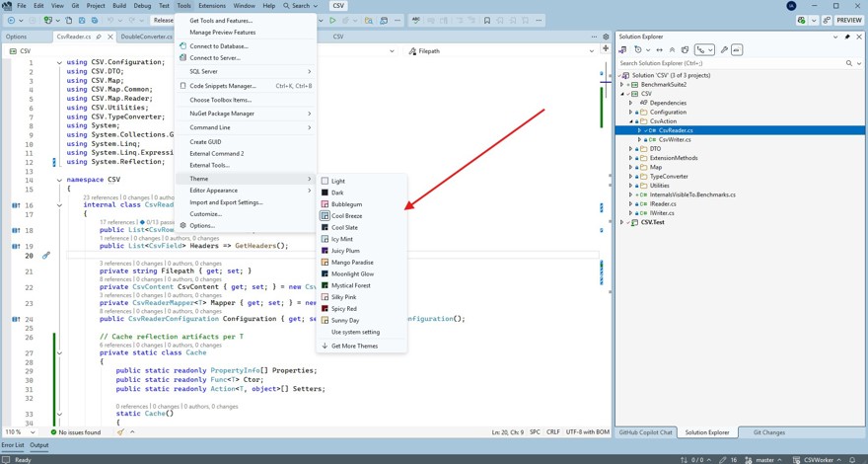The width and height of the screenshot is (868, 464).
Task: Expand the TypeConverter folder node
Action: (631, 177)
